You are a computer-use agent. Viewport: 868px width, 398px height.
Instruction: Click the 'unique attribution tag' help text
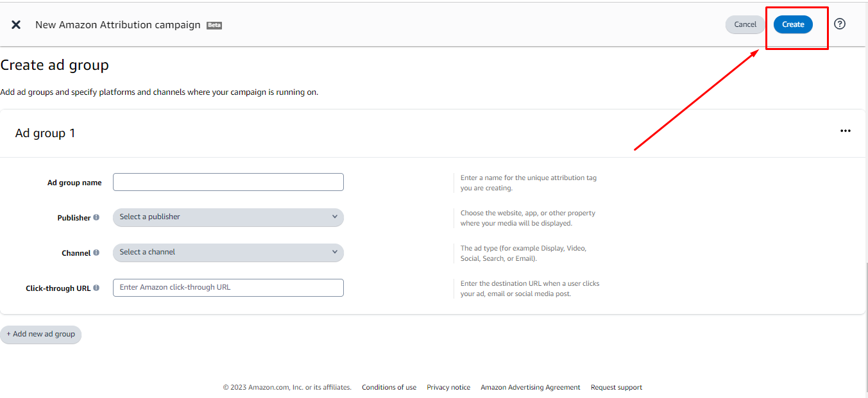click(529, 183)
